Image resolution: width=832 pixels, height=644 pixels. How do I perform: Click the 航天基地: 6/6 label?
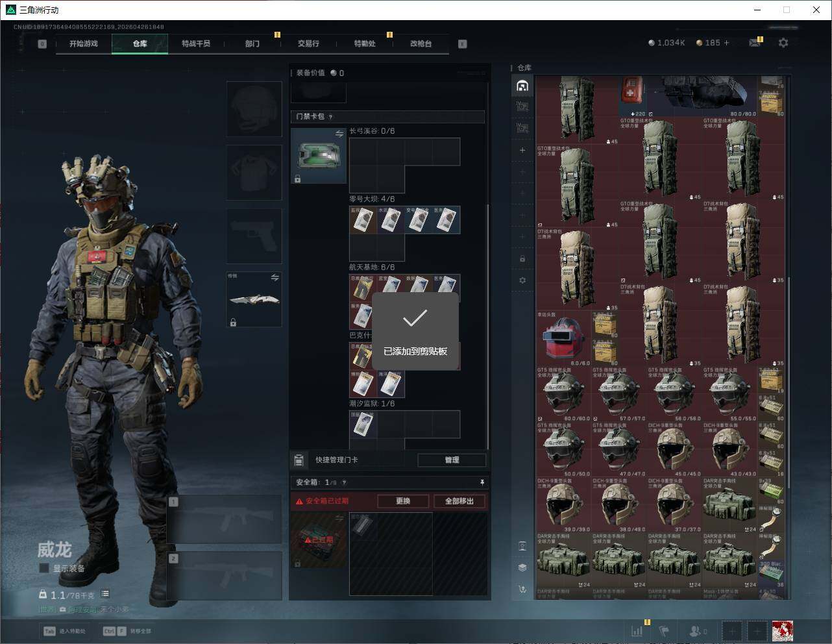[372, 267]
